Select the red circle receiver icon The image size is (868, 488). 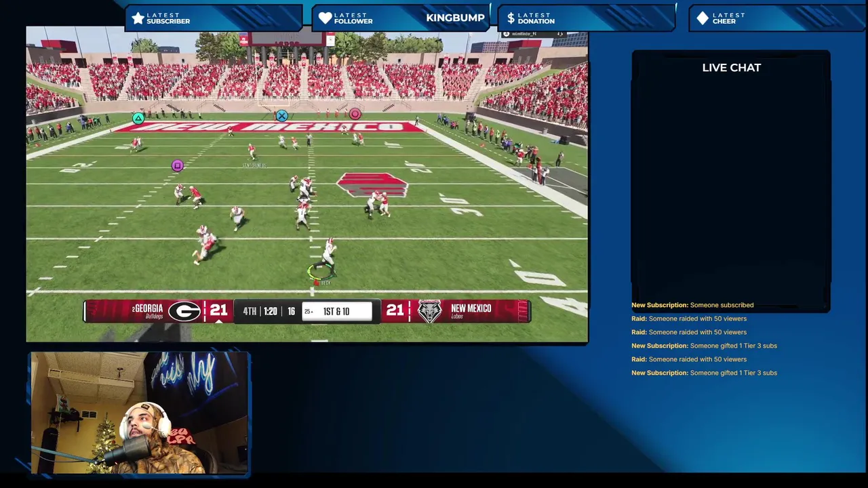click(x=355, y=114)
